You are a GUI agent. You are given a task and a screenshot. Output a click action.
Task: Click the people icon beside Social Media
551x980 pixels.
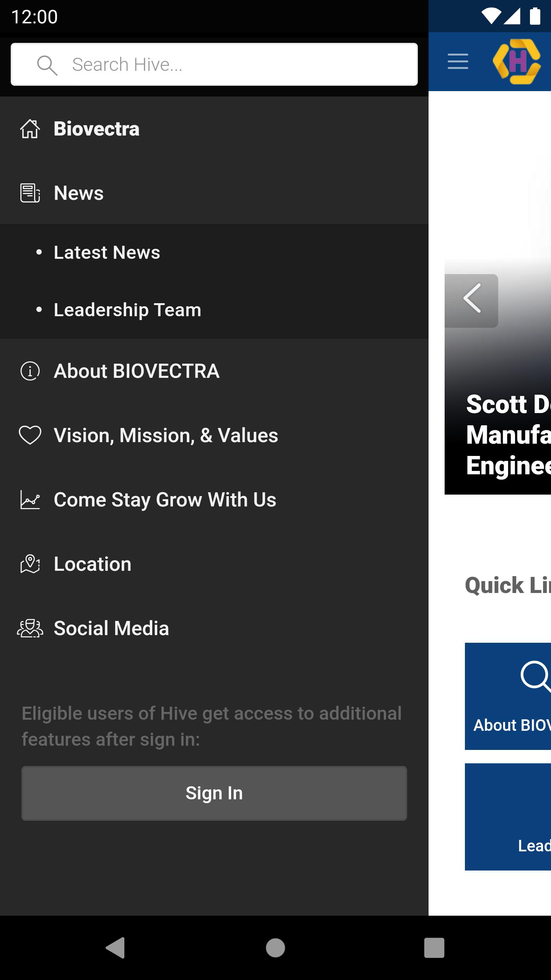point(30,628)
